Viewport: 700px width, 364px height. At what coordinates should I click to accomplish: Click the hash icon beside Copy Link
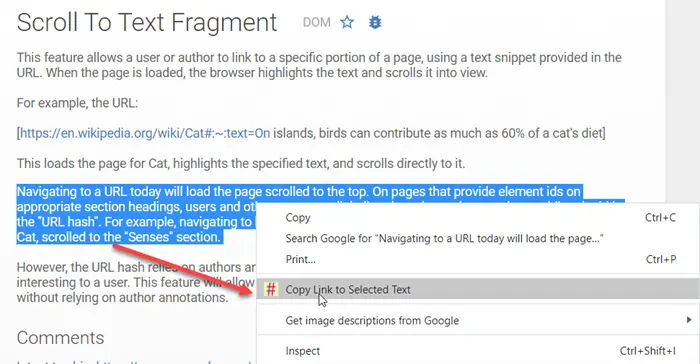(271, 289)
